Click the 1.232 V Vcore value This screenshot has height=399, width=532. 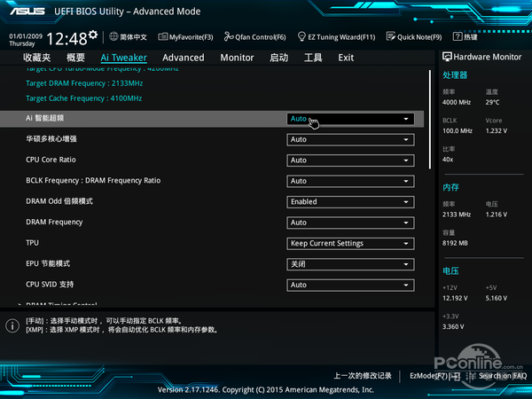click(497, 130)
